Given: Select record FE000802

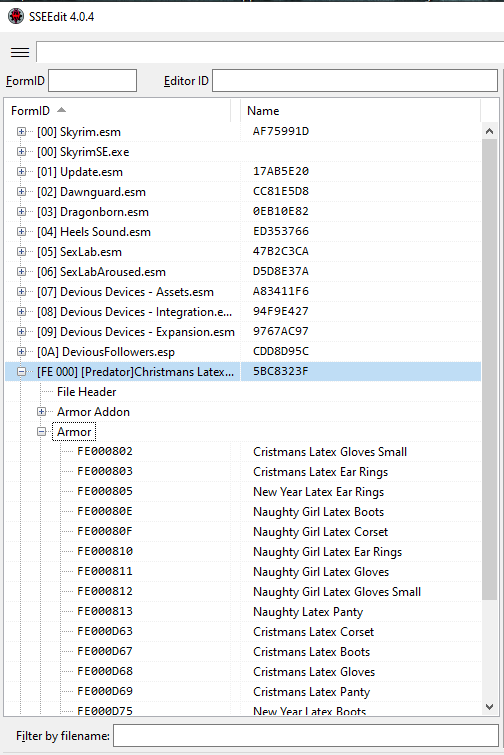Looking at the screenshot, I should click(x=105, y=452).
